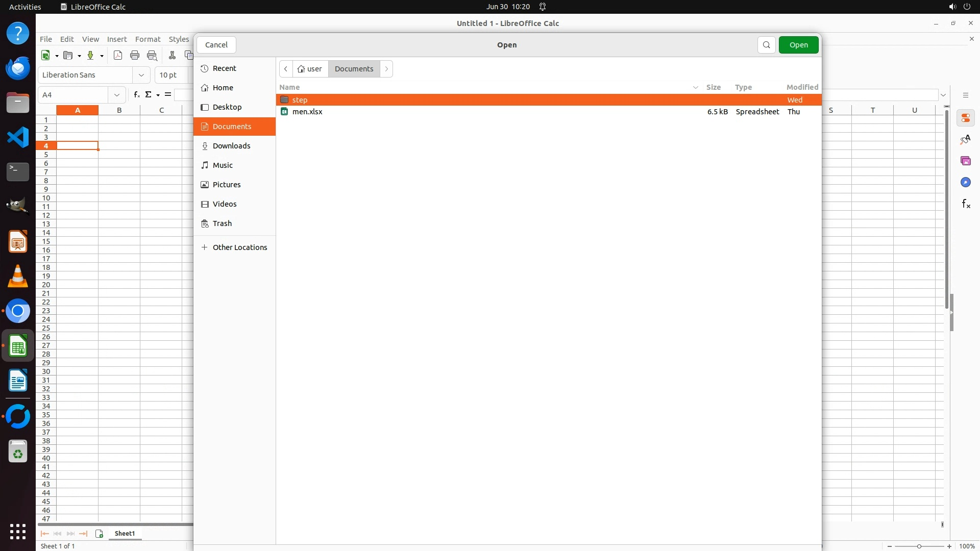Sort files by the Name column header

(x=289, y=87)
